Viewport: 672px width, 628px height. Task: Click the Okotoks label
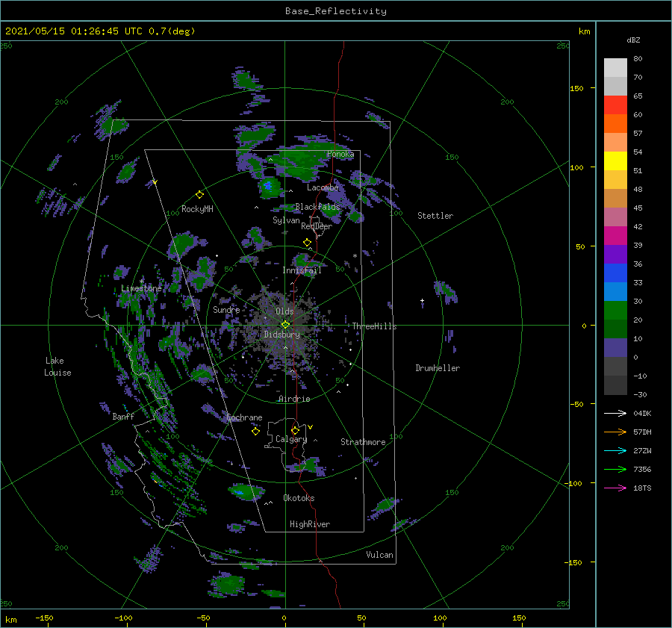(299, 498)
